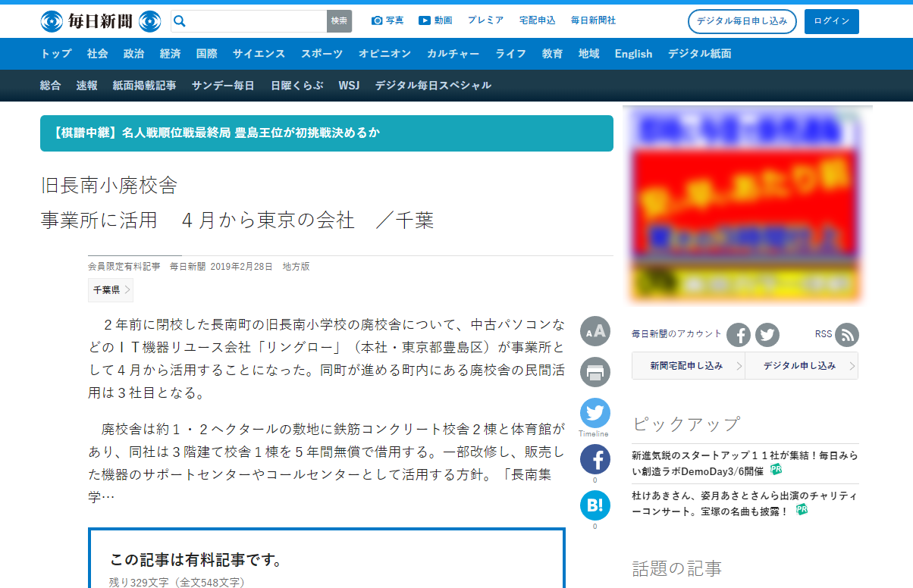The image size is (913, 588).
Task: Click the デジタル毎日申し込み button
Action: tap(742, 21)
